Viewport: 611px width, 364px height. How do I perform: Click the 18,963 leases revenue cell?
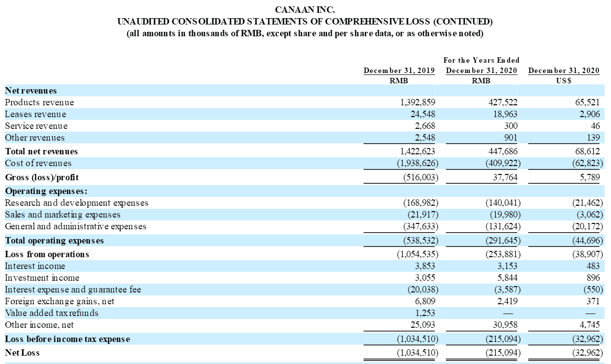click(505, 114)
